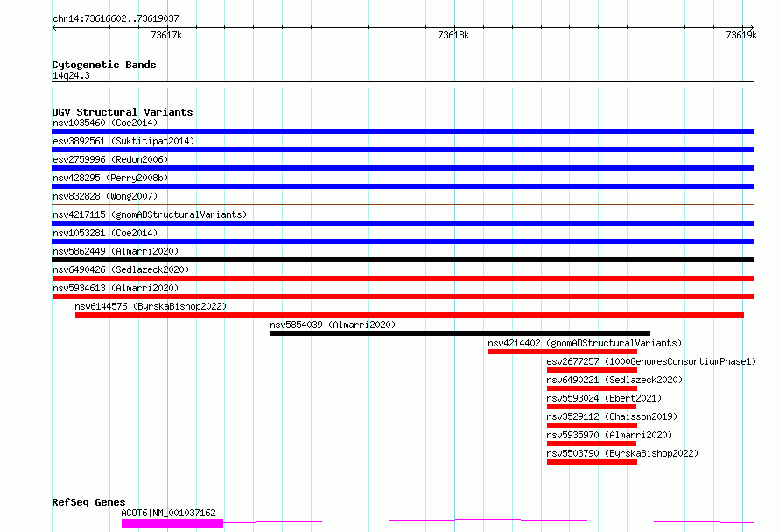The width and height of the screenshot is (779, 532).
Task: Select the blue bar under esv2759996
Action: [x=403, y=168]
